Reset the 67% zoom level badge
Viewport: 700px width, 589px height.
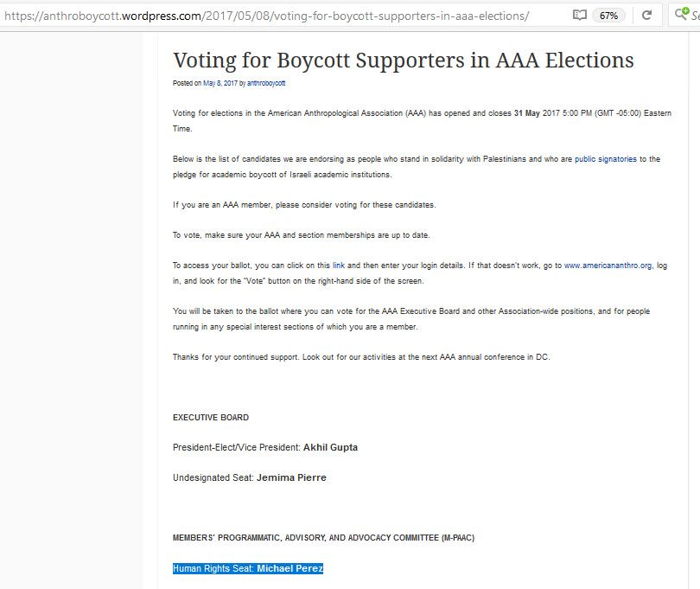609,16
